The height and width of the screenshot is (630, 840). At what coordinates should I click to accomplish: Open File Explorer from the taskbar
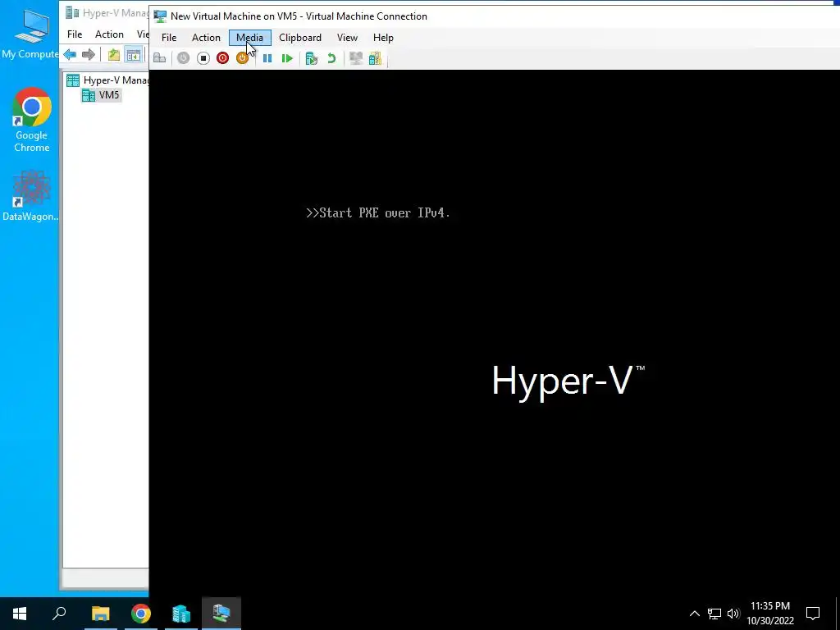tap(100, 614)
